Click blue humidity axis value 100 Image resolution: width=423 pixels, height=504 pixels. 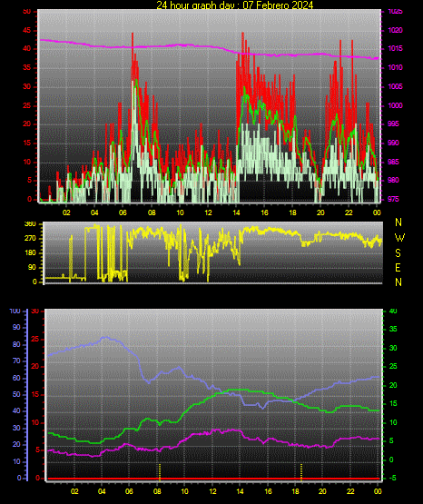tap(15, 311)
